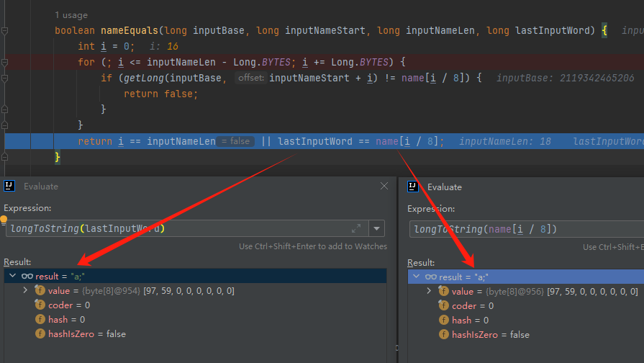The image size is (644, 363).
Task: Select the left result watch glasses icon
Action: pos(27,277)
